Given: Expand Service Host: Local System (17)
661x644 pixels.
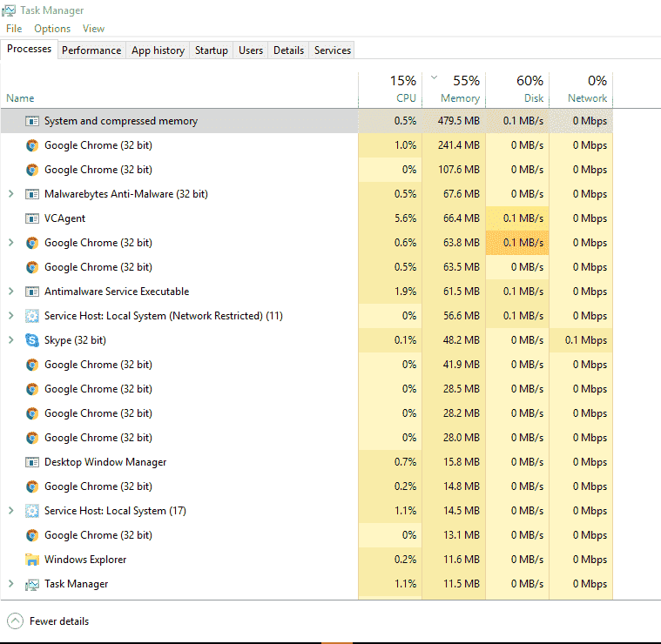Looking at the screenshot, I should coord(11,511).
